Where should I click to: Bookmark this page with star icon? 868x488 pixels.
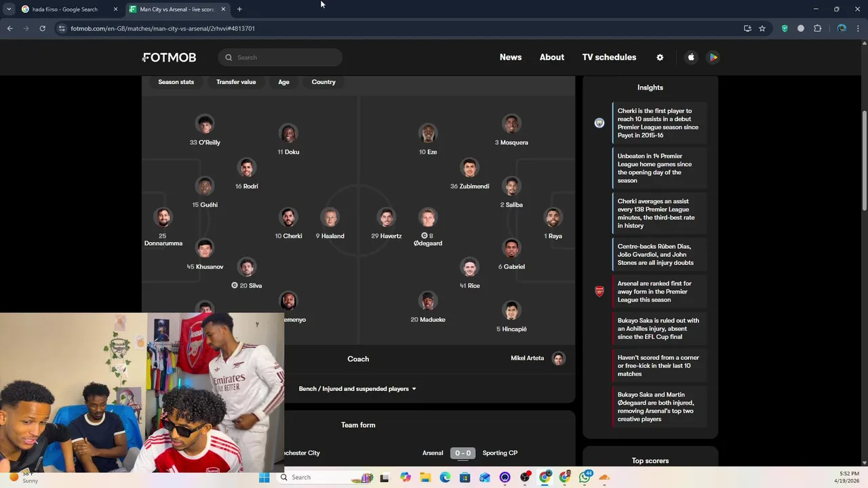[762, 28]
